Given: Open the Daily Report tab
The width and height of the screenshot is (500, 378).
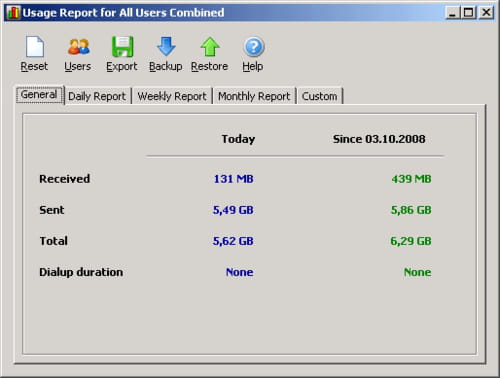Looking at the screenshot, I should pos(97,96).
